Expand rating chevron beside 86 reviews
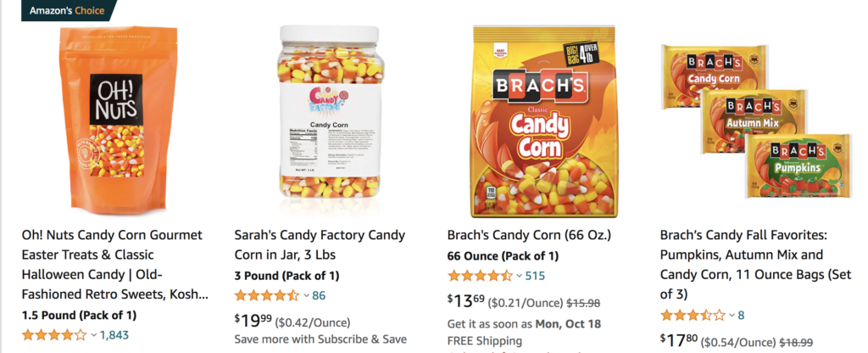This screenshot has width=868, height=353. 307,296
